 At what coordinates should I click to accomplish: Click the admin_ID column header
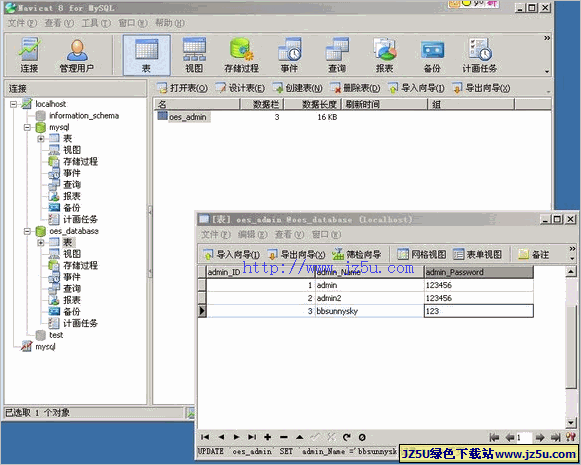click(x=260, y=272)
